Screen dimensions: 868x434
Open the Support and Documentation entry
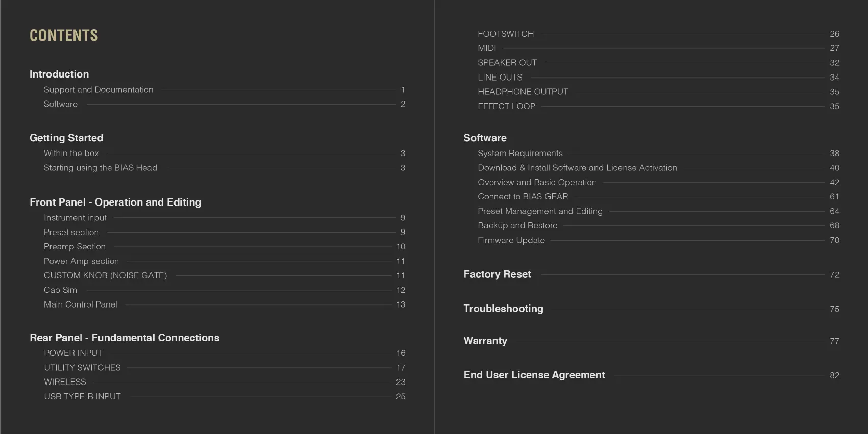[x=98, y=90]
